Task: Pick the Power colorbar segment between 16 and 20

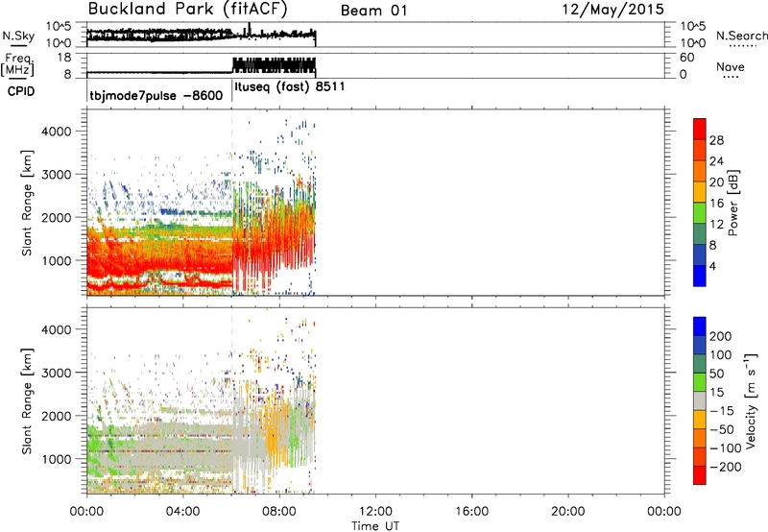Action: (x=700, y=192)
